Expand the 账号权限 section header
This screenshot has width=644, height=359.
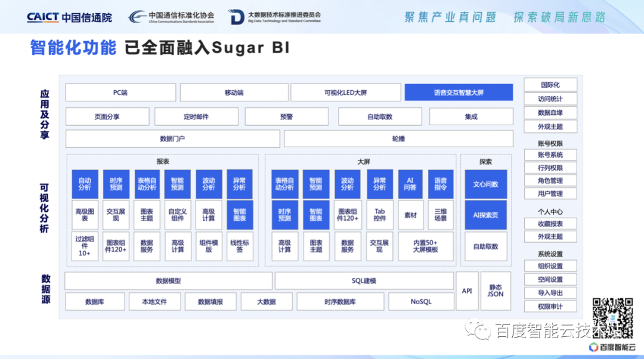[549, 143]
